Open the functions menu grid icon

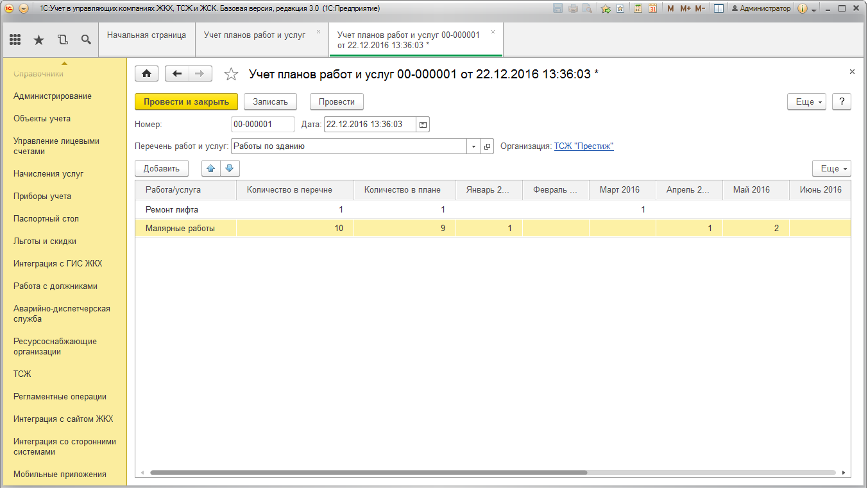[x=15, y=40]
